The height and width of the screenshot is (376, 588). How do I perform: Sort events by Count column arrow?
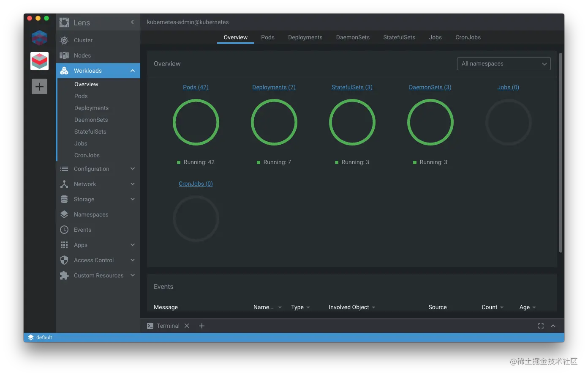[502, 307]
